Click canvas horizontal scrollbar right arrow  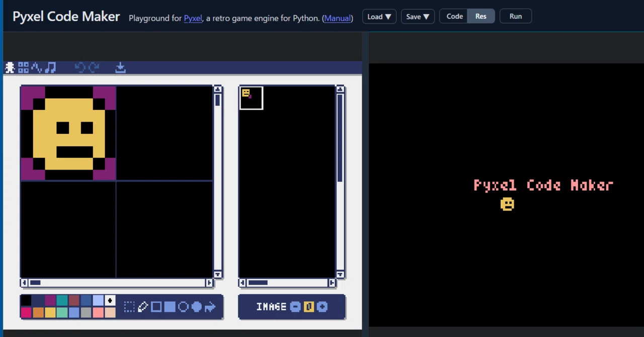(x=210, y=283)
